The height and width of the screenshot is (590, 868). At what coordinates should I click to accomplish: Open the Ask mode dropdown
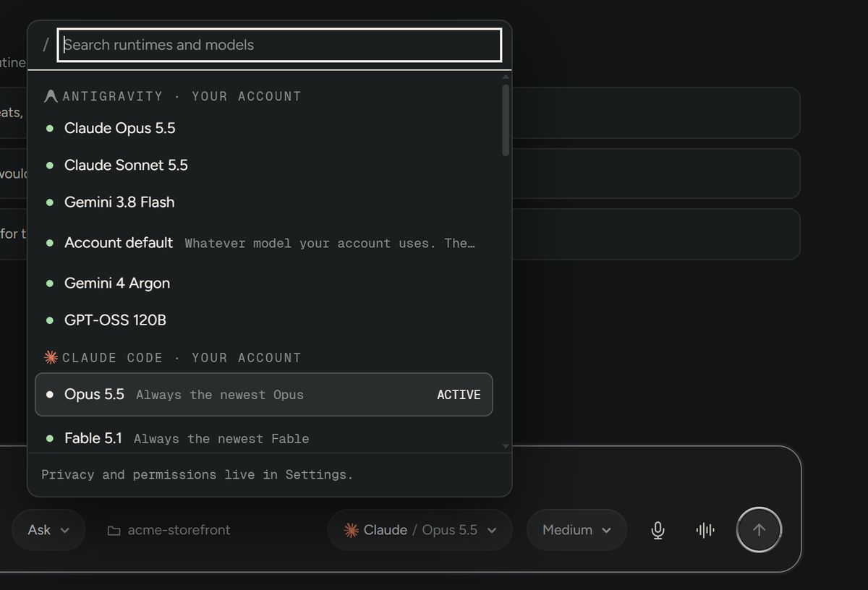[x=48, y=530]
